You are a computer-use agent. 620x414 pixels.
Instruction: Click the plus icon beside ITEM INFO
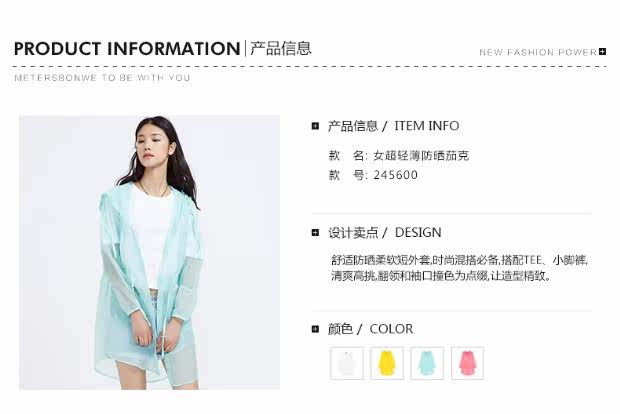(315, 126)
